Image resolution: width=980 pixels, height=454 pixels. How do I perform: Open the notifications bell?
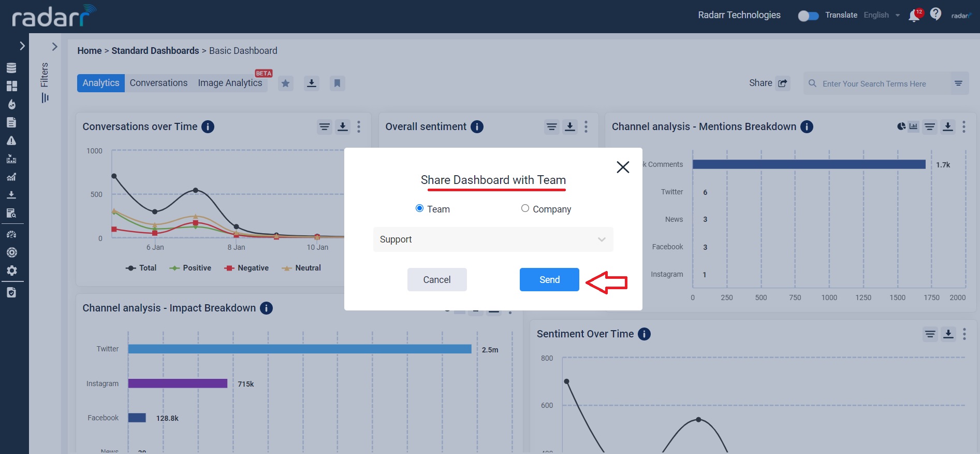point(915,15)
